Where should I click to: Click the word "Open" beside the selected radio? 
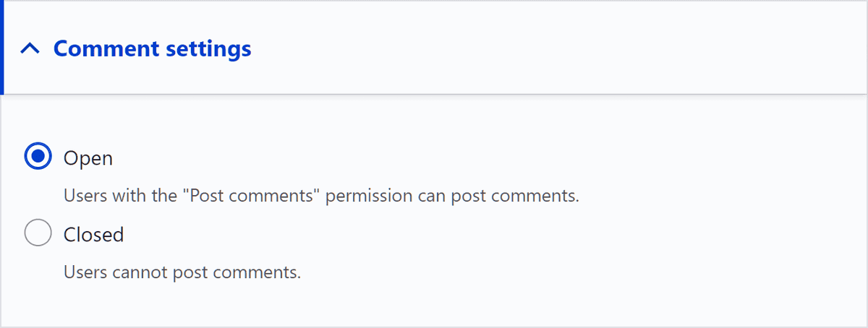(x=88, y=157)
